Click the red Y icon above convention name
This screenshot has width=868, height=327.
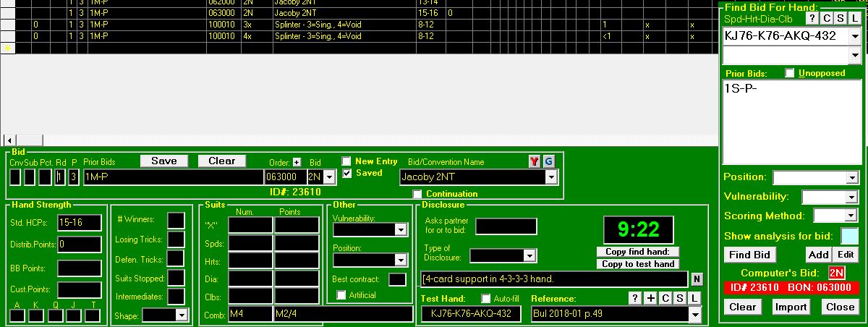coord(535,161)
